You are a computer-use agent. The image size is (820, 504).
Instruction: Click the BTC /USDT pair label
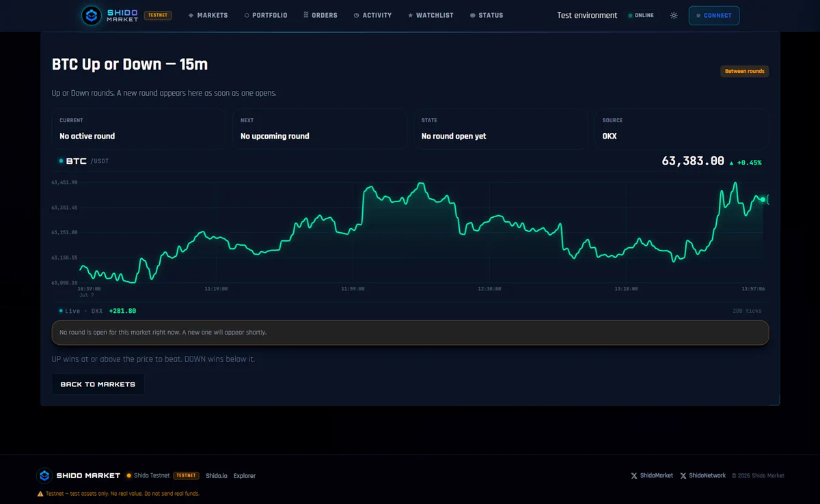(84, 161)
